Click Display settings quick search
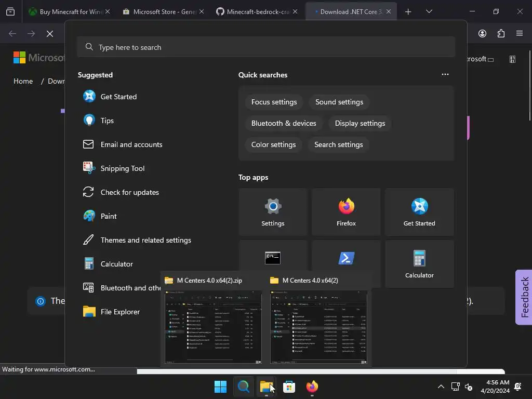Viewport: 532px width, 399px height. pyautogui.click(x=360, y=123)
